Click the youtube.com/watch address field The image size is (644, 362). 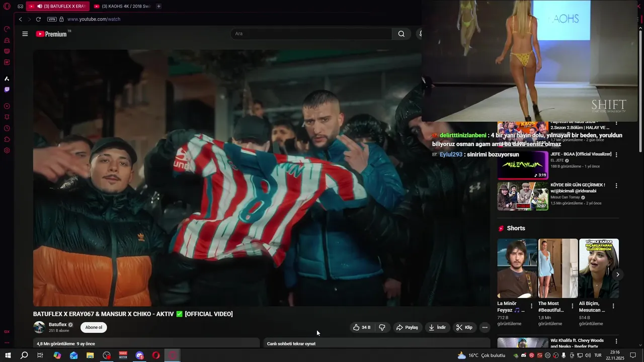coord(94,19)
